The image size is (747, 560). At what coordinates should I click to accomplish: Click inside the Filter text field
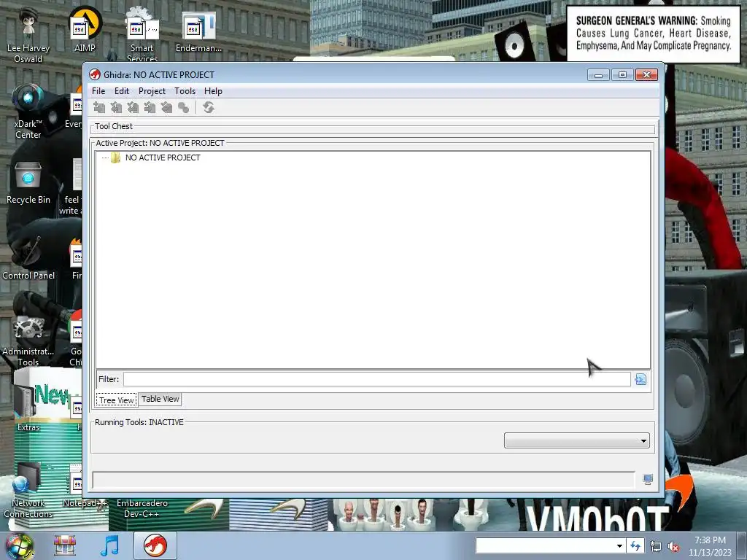coord(377,379)
